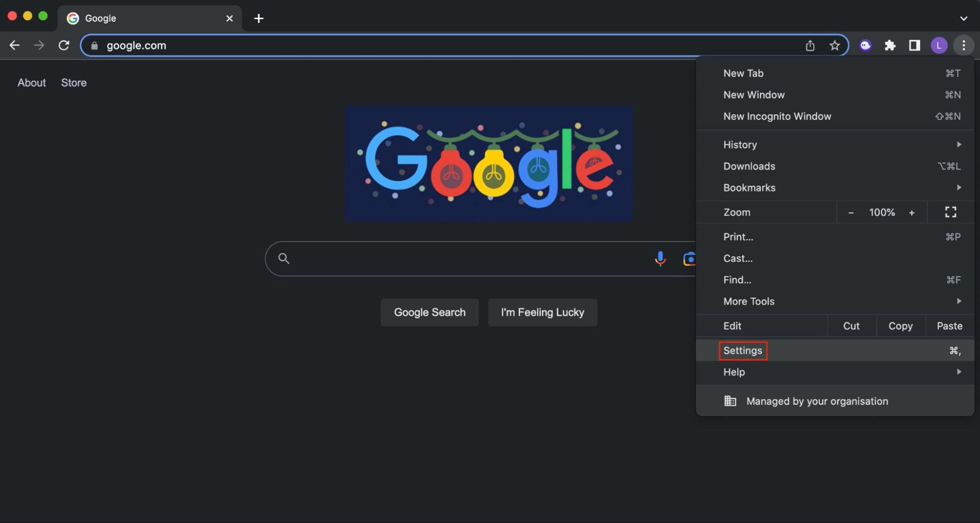The height and width of the screenshot is (523, 980).
Task: Select New Tab from the menu
Action: 834,73
